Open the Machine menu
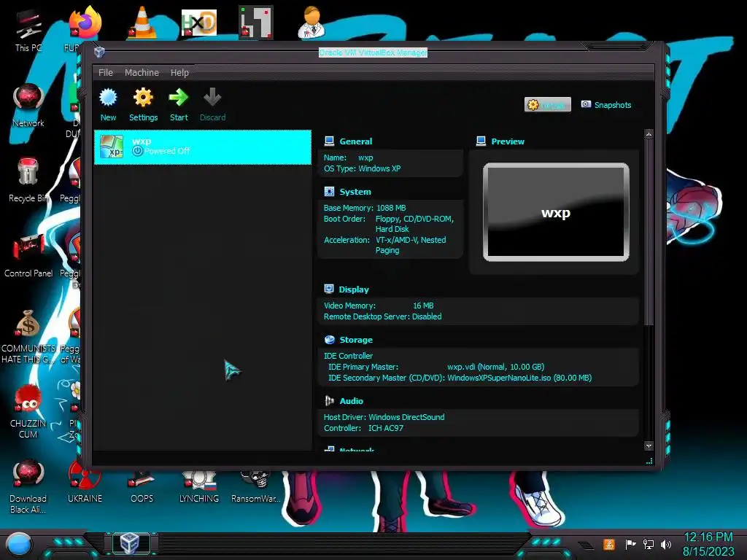 142,72
